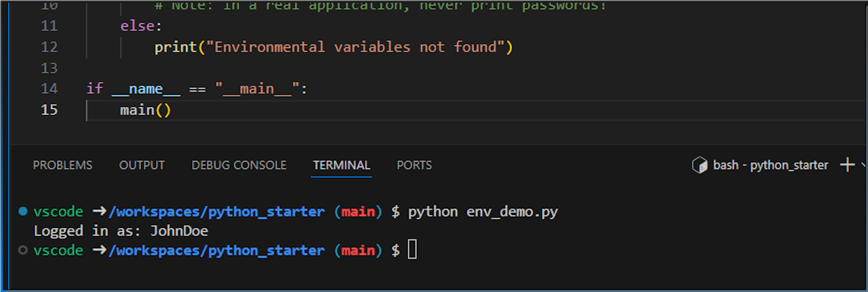Click line number 11 in the gutter
The image size is (868, 292).
coord(49,26)
